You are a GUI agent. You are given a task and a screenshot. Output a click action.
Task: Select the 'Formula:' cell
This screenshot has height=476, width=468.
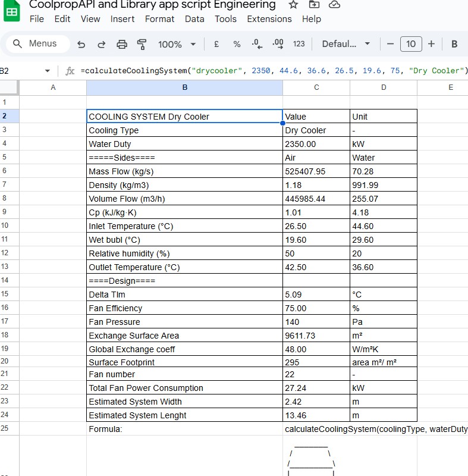pos(184,428)
